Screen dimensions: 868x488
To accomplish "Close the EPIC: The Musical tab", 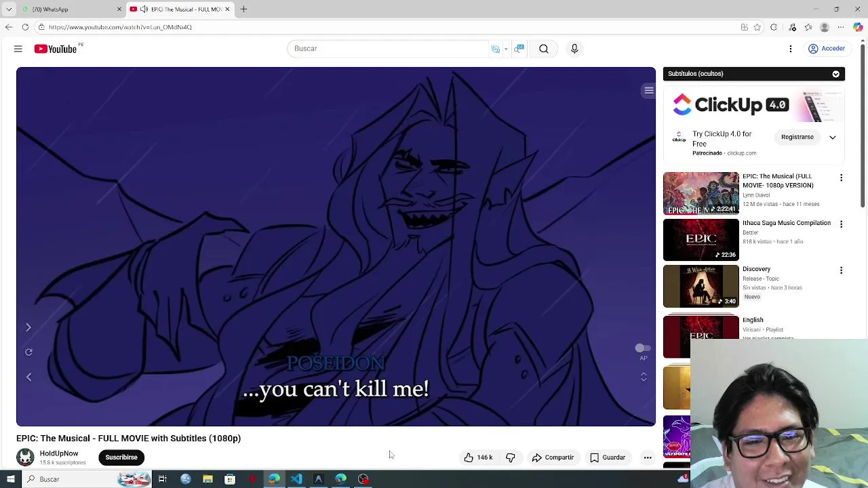I will (x=227, y=9).
